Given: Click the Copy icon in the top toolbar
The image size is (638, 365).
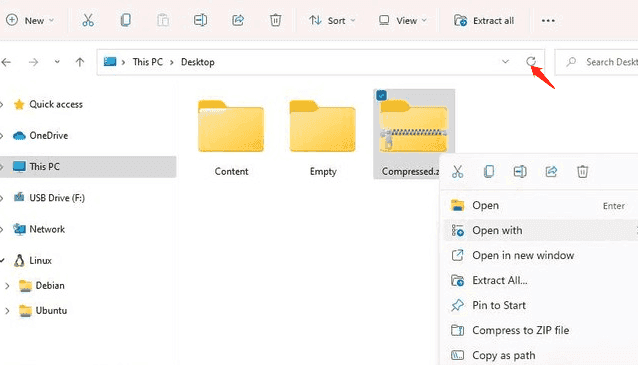Looking at the screenshot, I should [126, 20].
